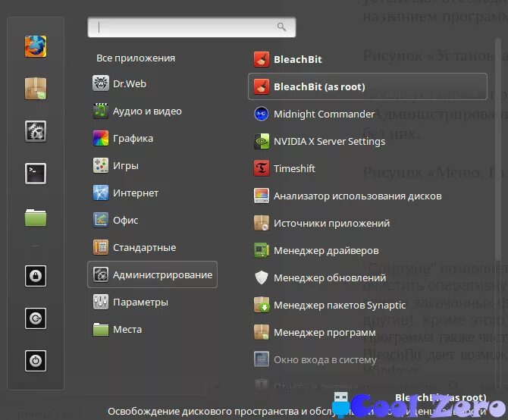Click the Графика rainbow icon
508x420 pixels.
point(101,138)
